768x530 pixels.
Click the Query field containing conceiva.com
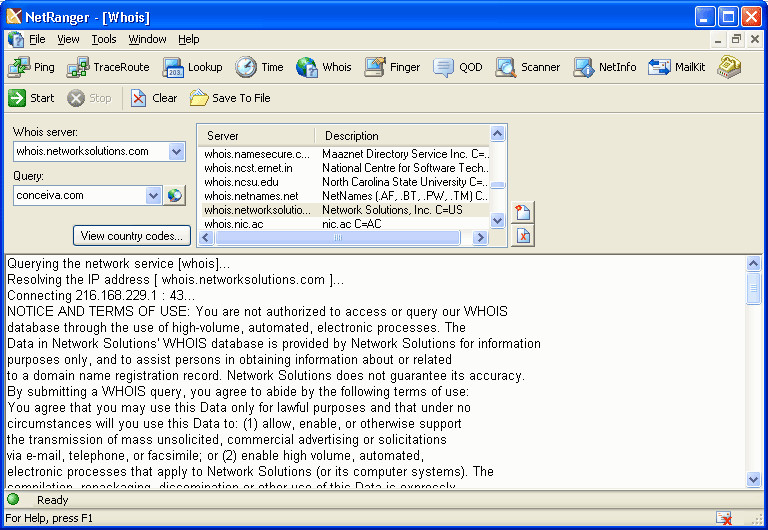(80, 195)
